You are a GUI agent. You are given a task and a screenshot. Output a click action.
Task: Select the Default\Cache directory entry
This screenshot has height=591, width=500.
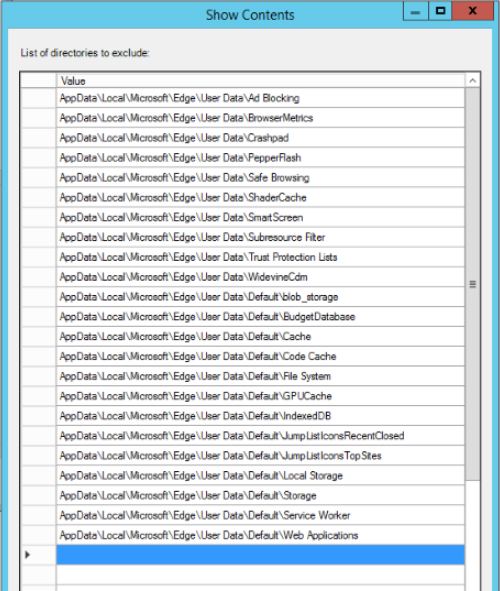click(260, 337)
